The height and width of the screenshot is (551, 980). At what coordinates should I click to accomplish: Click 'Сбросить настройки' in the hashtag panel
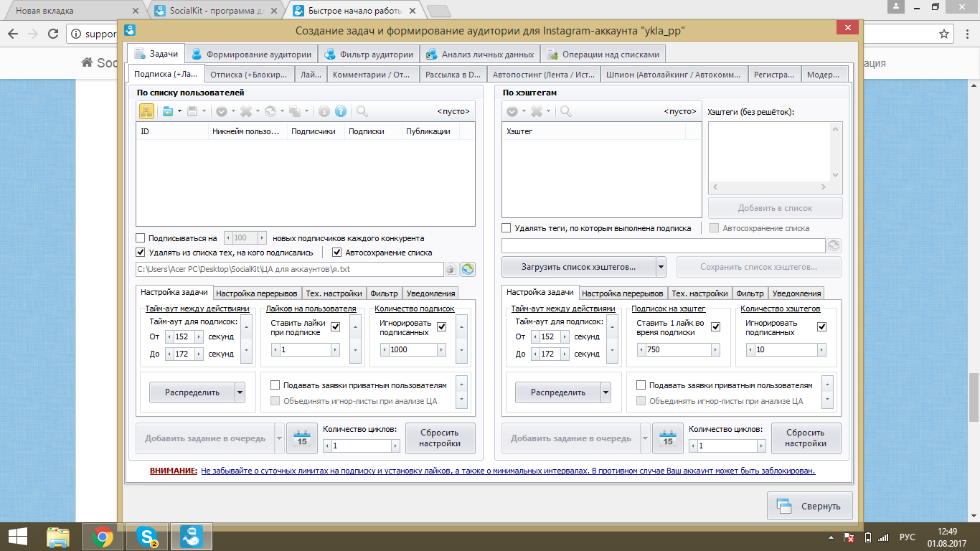tap(806, 438)
